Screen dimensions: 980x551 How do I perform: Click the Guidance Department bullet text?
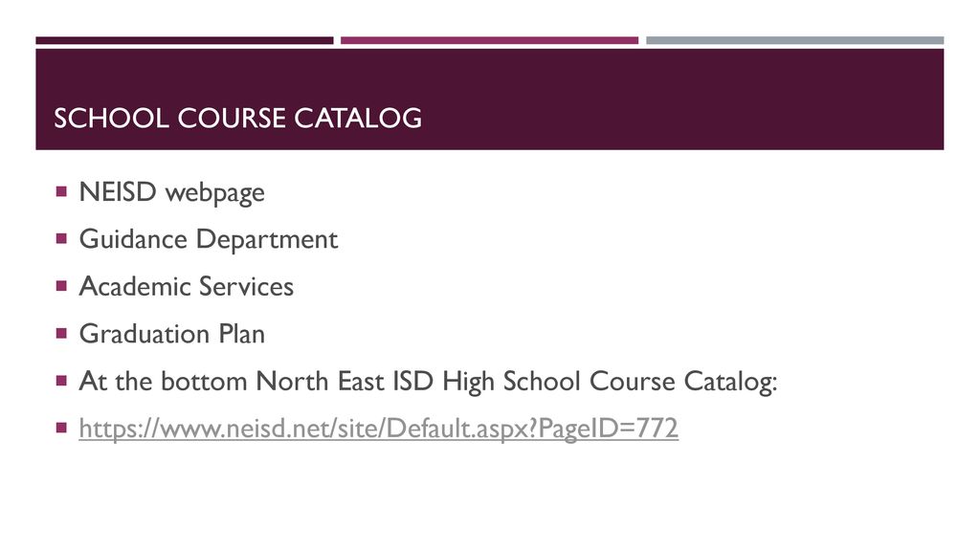pyautogui.click(x=208, y=240)
